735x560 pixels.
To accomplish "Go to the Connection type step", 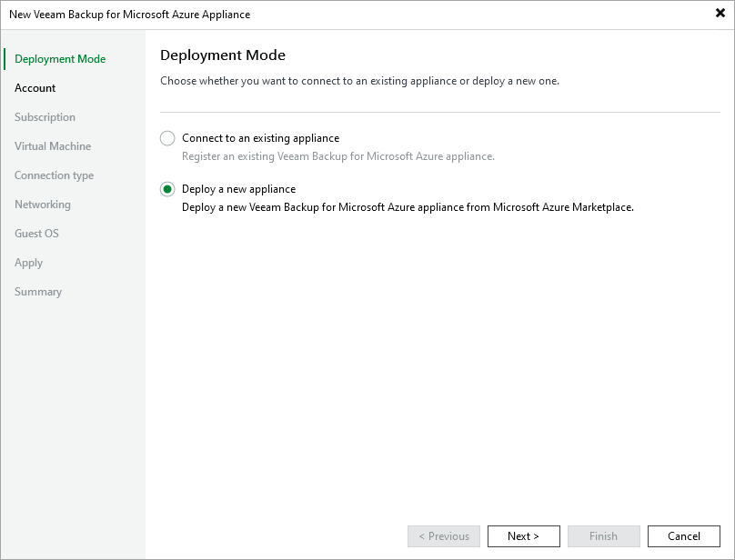I will pos(55,175).
